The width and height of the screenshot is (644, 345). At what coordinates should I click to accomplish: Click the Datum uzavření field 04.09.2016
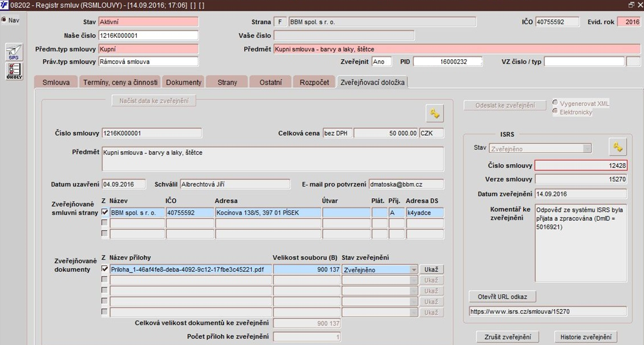(x=124, y=184)
